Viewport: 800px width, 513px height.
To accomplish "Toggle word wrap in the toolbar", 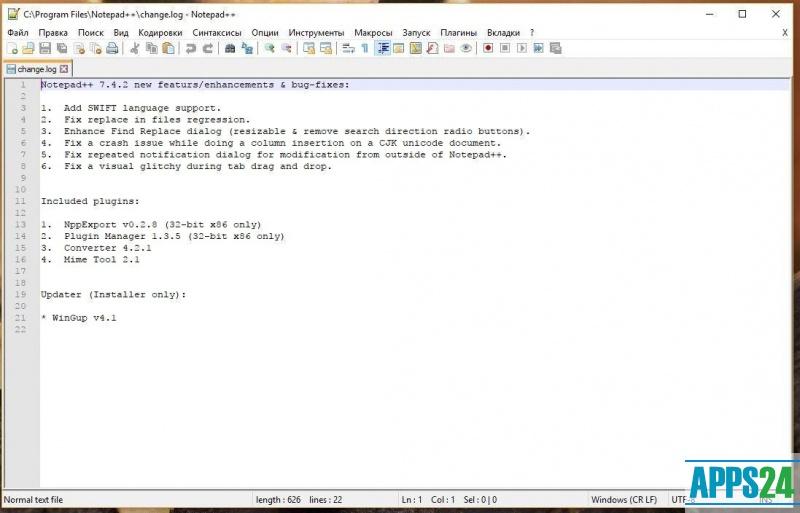I will click(x=348, y=48).
